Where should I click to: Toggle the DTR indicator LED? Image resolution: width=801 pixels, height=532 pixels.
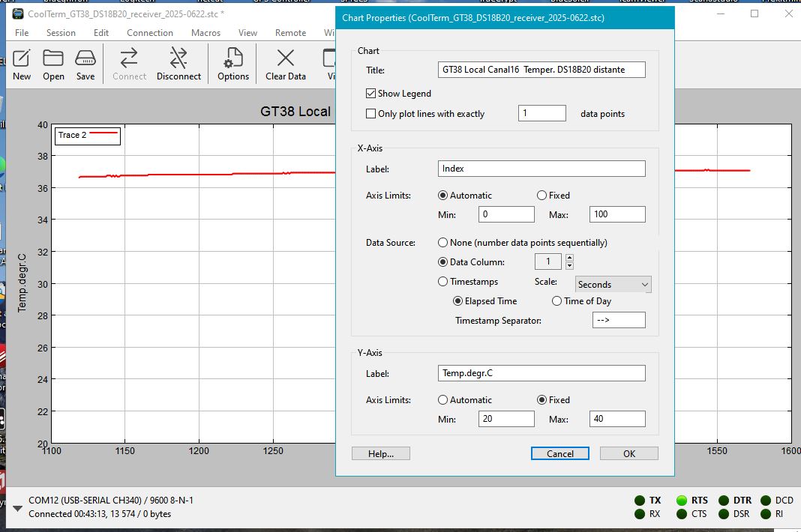click(x=723, y=501)
